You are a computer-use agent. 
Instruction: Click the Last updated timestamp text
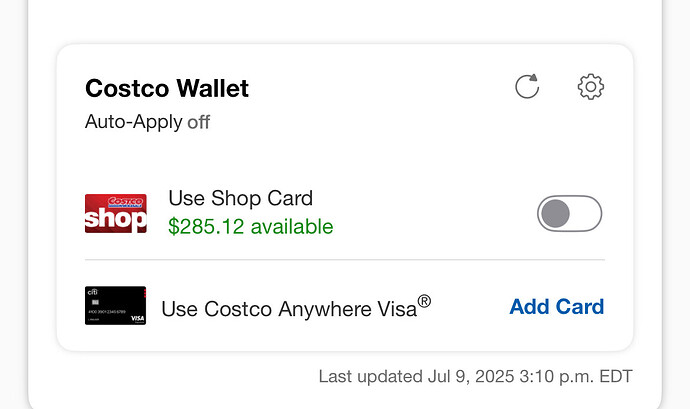coord(476,377)
